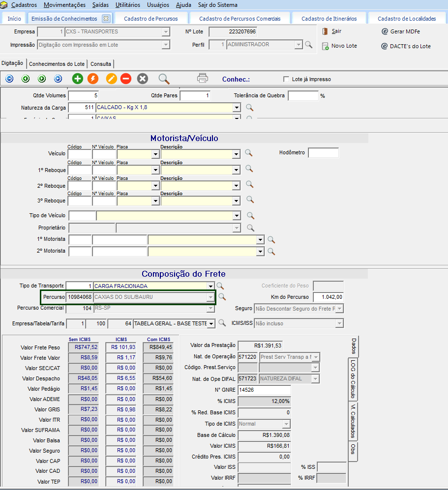
Task: Click the search magnifier beside Natureza da Carga
Action: (249, 107)
